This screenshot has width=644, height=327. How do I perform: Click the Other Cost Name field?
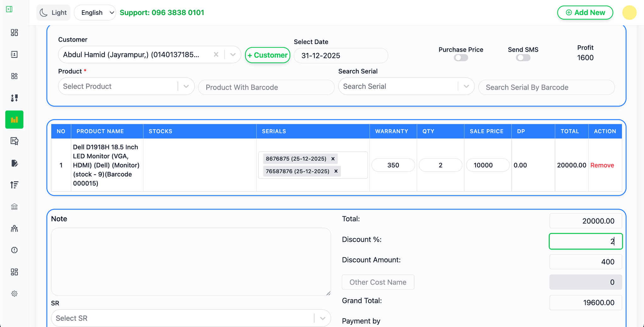click(x=378, y=282)
